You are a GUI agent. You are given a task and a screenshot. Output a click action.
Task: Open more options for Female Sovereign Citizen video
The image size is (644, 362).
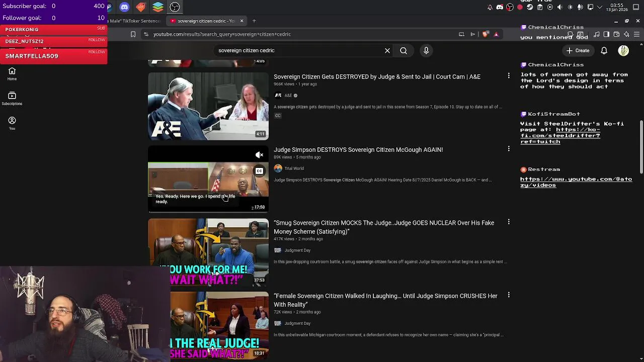click(509, 295)
